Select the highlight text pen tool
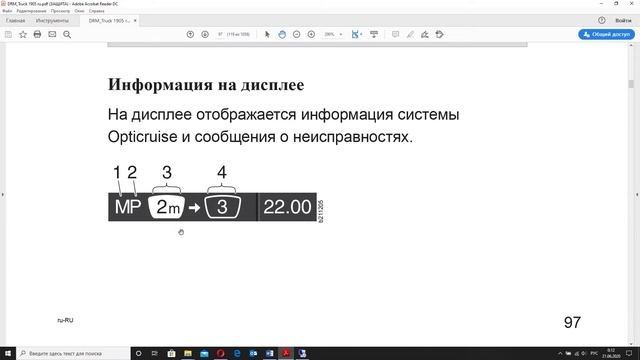Screen dimensions: 640x360 point(410,34)
